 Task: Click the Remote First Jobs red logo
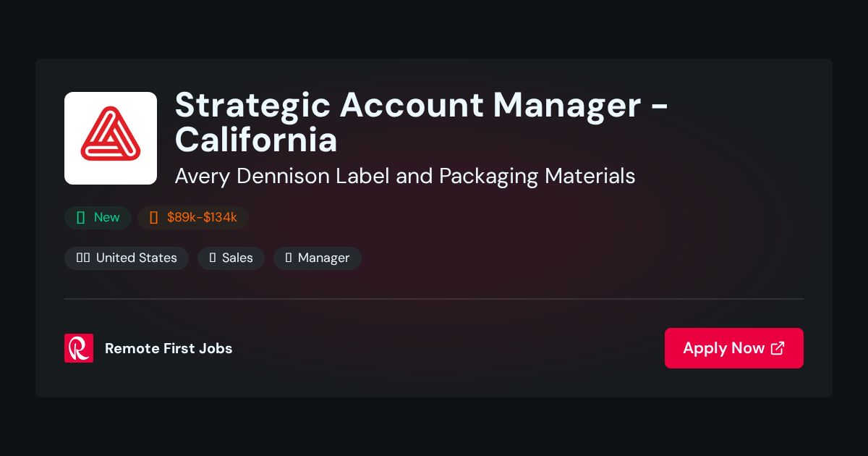tap(79, 348)
